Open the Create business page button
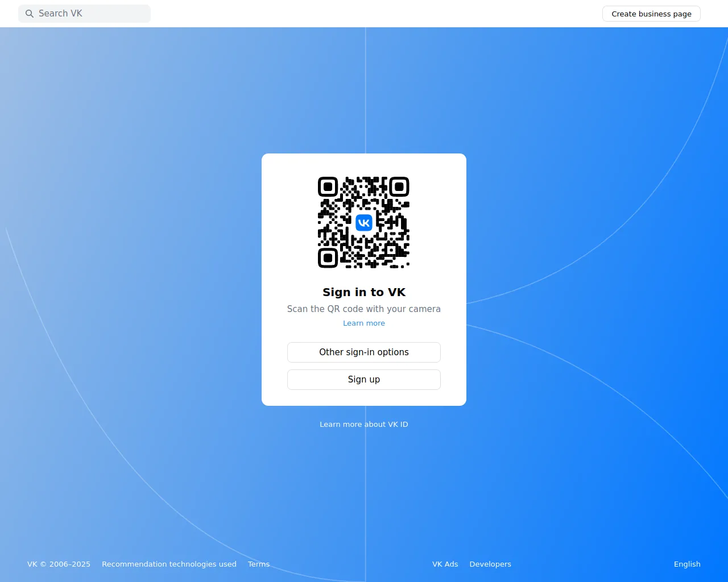728x582 pixels. tap(651, 14)
